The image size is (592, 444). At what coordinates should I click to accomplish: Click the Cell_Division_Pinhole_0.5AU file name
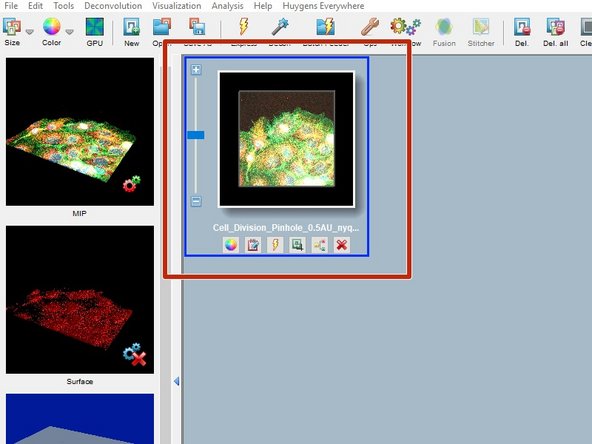click(286, 228)
